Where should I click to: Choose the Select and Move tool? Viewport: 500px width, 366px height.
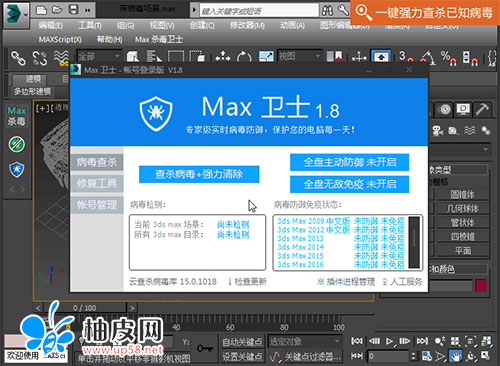(x=223, y=57)
